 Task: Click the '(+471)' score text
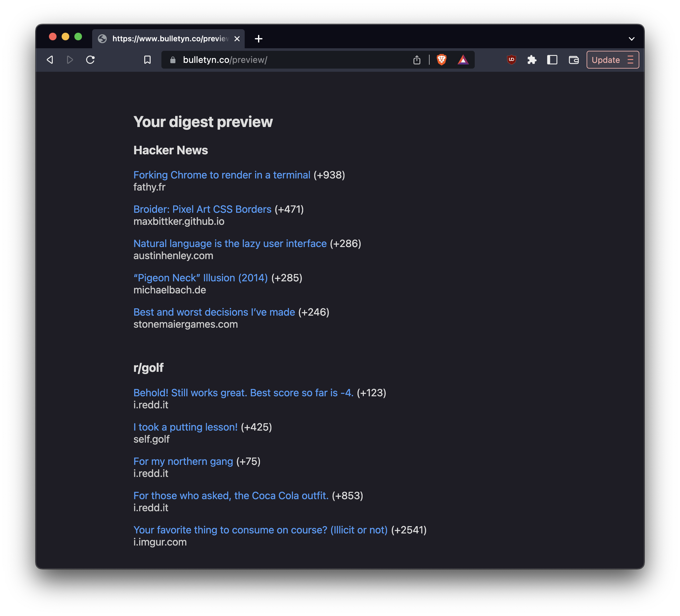pyautogui.click(x=289, y=209)
